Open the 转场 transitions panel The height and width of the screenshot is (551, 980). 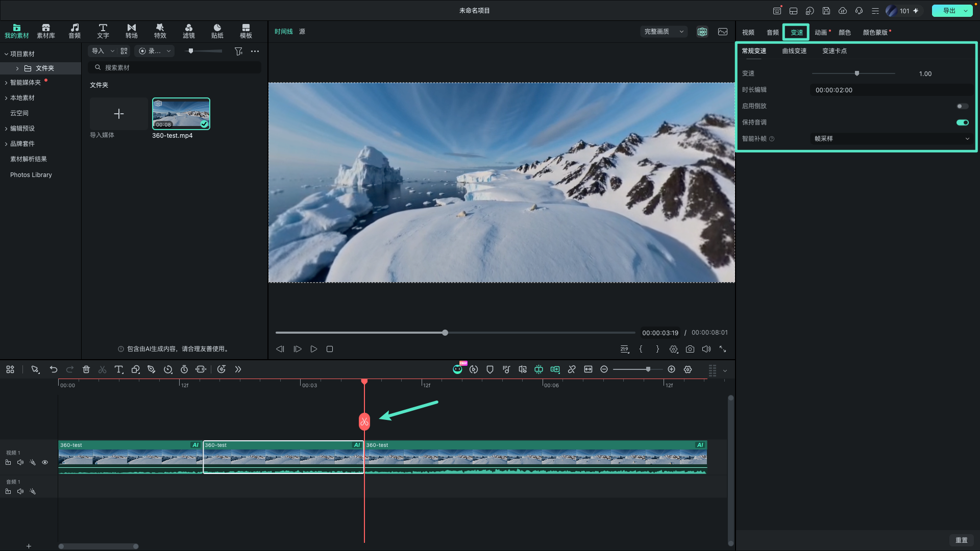pos(131,31)
